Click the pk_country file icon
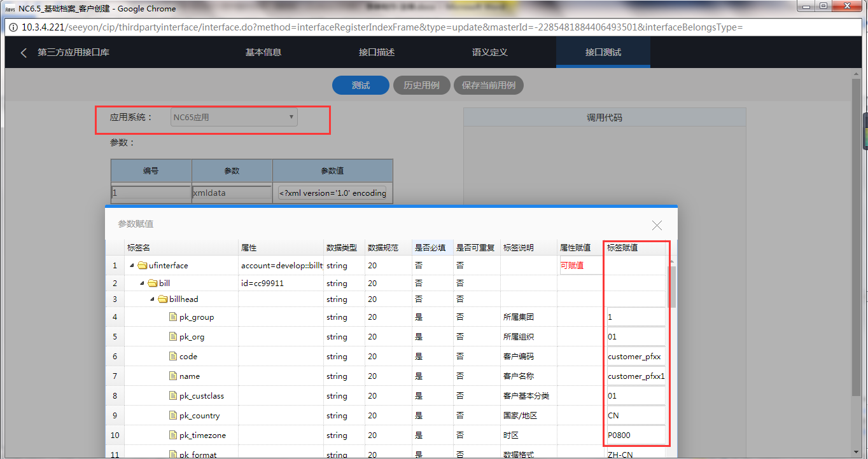The height and width of the screenshot is (459, 868). (173, 416)
